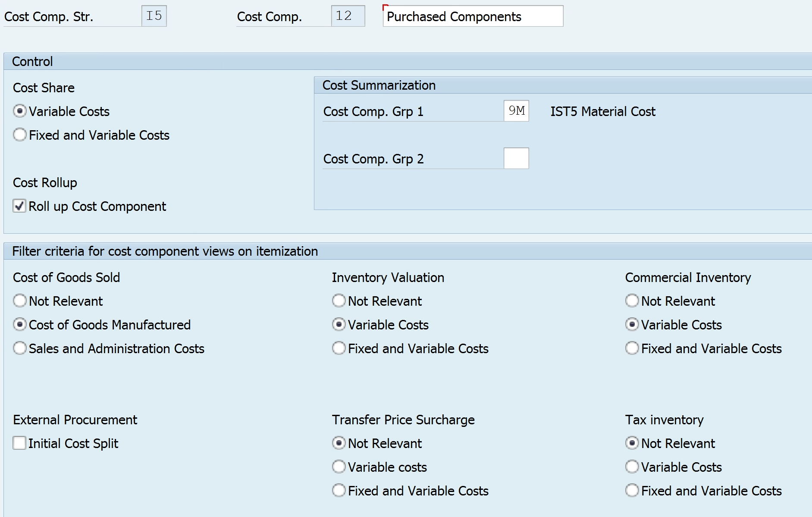Click the Purchased Components name field
The height and width of the screenshot is (517, 812).
[x=473, y=16]
